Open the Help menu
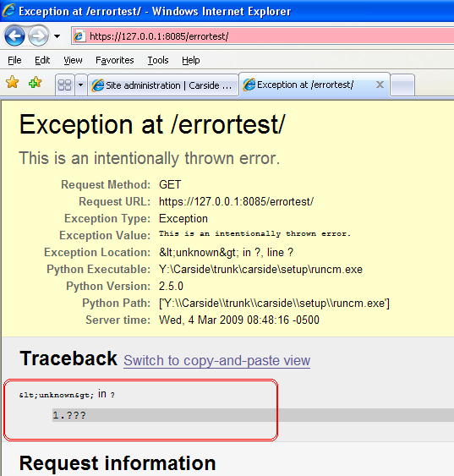The width and height of the screenshot is (454, 476). [190, 60]
